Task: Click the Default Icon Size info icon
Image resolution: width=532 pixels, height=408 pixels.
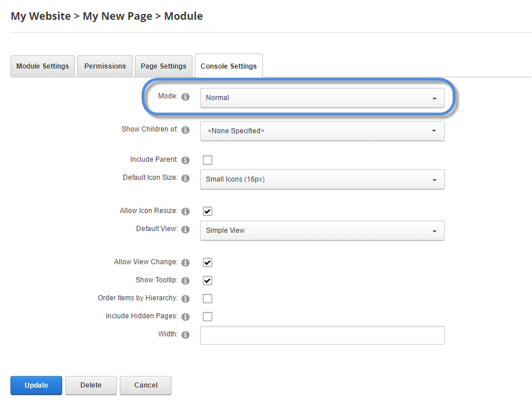Action: click(185, 178)
